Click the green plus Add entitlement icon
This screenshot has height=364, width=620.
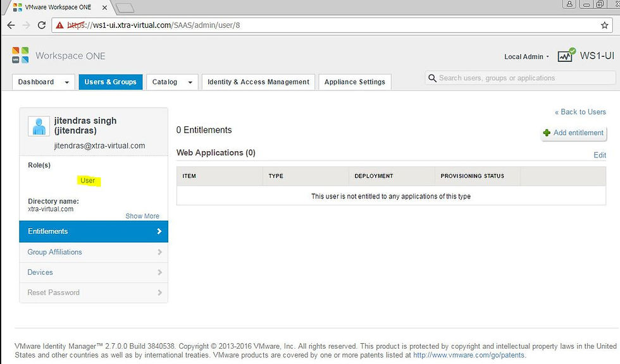pyautogui.click(x=547, y=133)
